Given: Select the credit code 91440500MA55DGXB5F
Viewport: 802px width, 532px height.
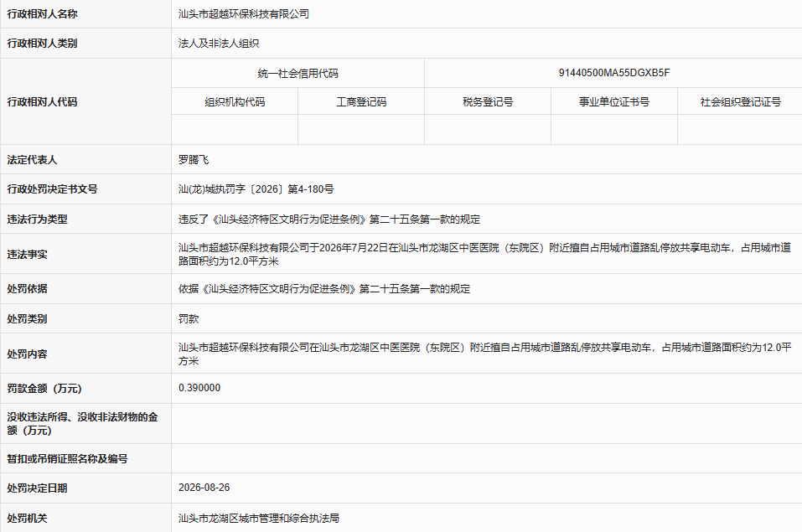Looking at the screenshot, I should [x=613, y=73].
